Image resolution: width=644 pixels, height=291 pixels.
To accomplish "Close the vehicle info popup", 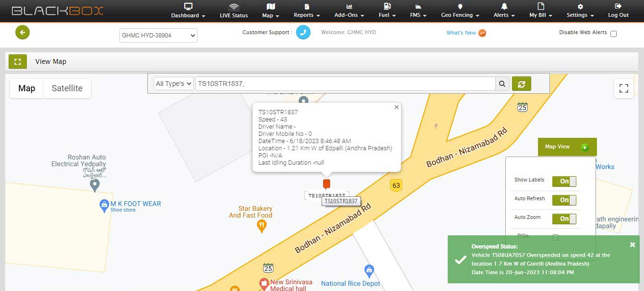I will coord(396,108).
